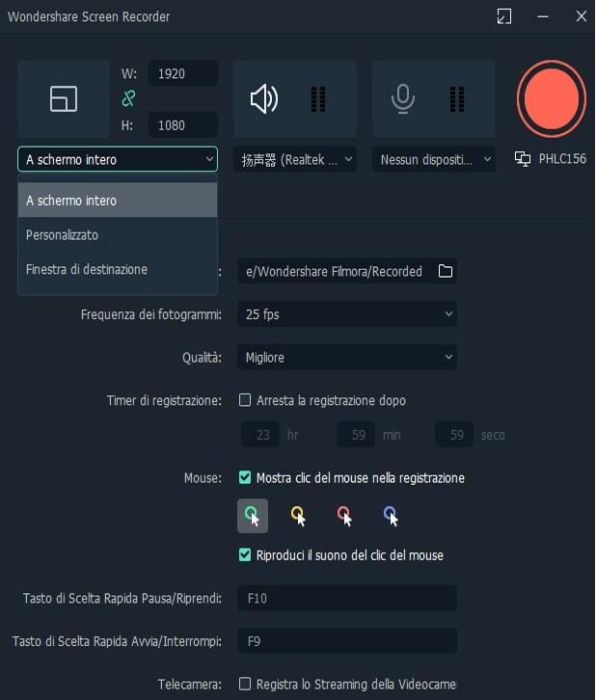This screenshot has width=596, height=700.
Task: Click the F9 start/stop hotkey field
Action: point(347,641)
